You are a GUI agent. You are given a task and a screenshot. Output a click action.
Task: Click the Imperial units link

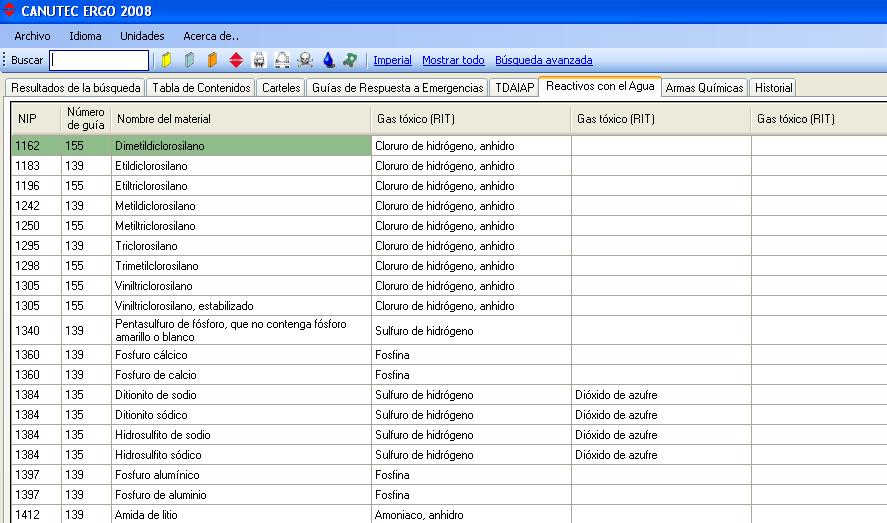pyautogui.click(x=392, y=61)
